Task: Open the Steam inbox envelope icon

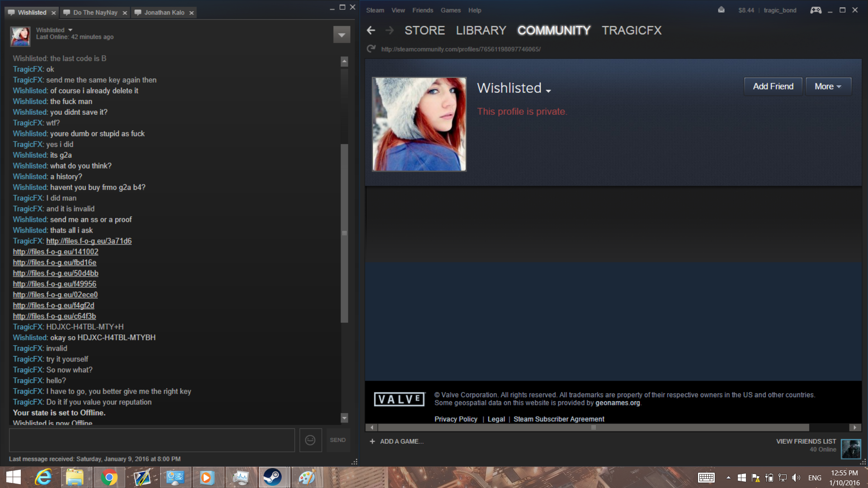Action: point(721,10)
